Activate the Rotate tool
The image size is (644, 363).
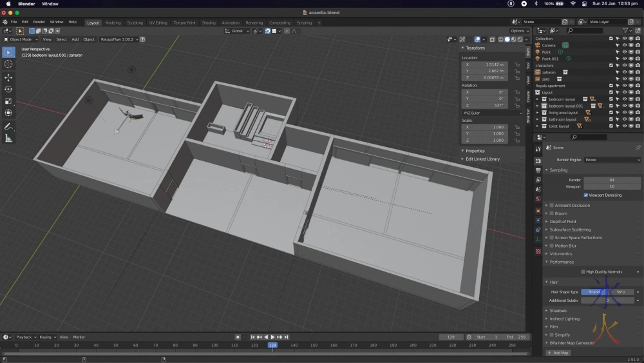(x=8, y=89)
